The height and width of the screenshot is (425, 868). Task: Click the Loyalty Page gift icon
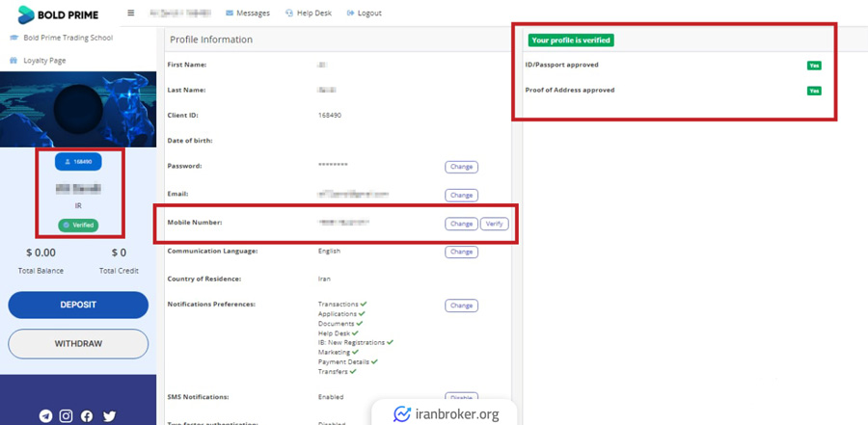coord(14,61)
